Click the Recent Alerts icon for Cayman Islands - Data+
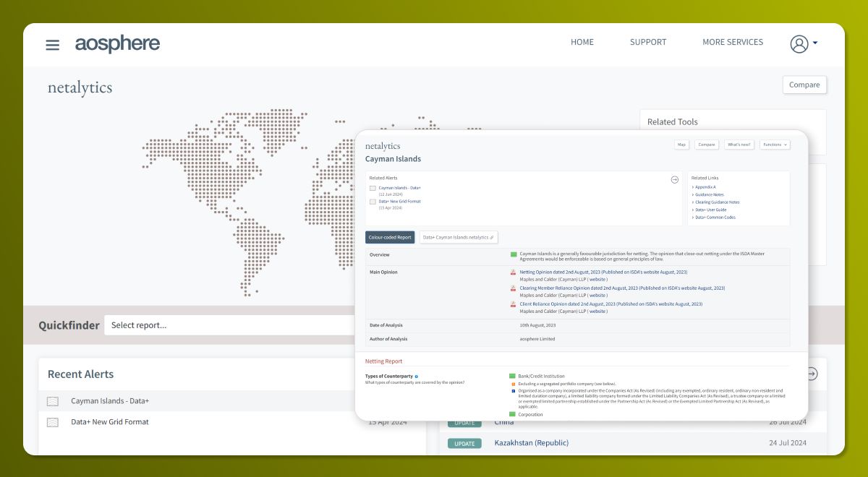 [x=53, y=401]
